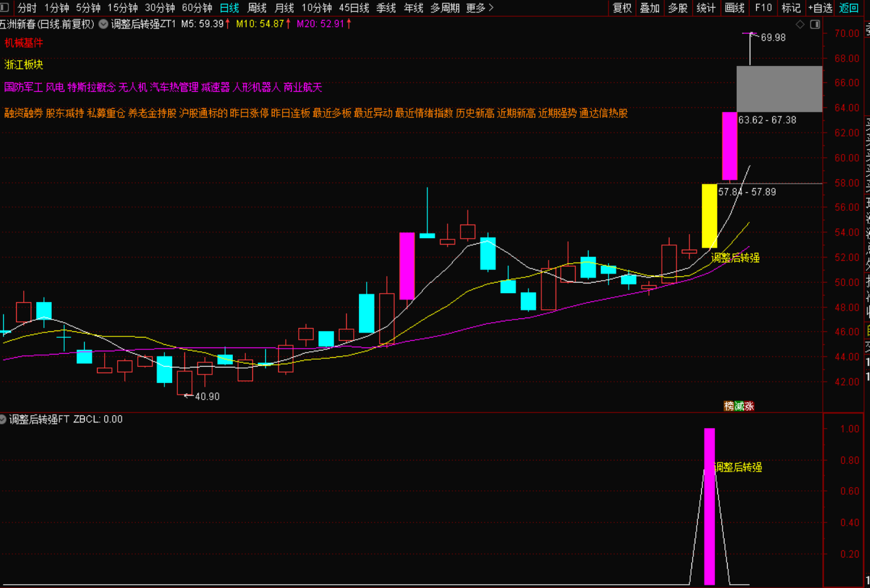Click the 人形机器人 concept tag
This screenshot has width=870, height=588.
(256, 87)
